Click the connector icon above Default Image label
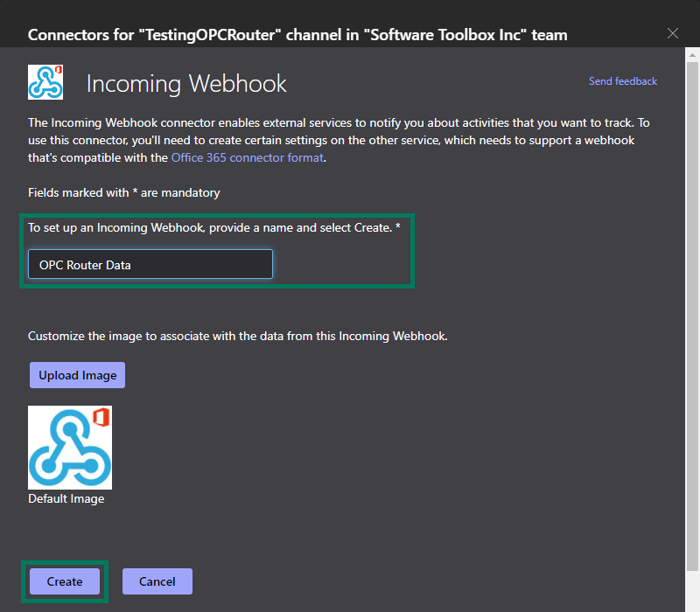This screenshot has height=612, width=700. point(69,447)
